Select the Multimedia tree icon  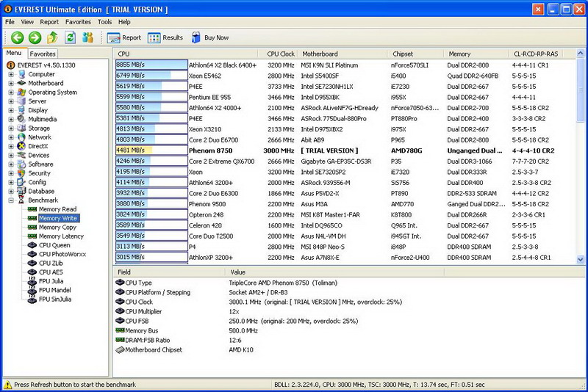tap(22, 119)
